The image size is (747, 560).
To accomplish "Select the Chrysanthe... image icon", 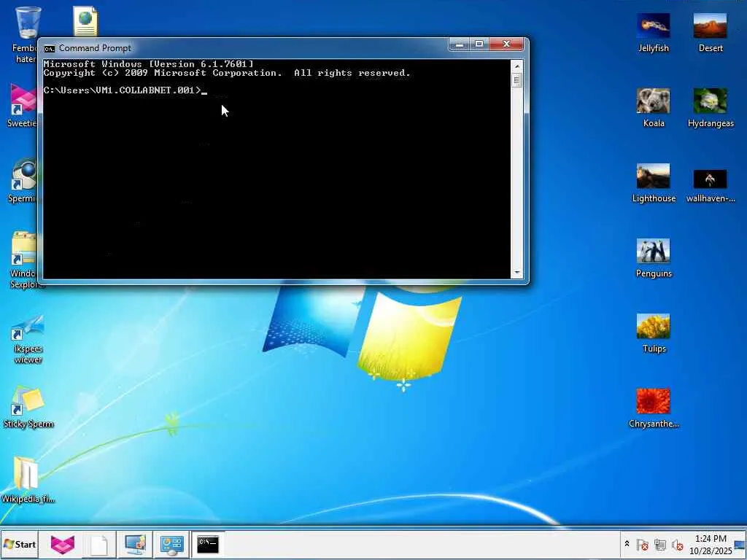I will (653, 401).
